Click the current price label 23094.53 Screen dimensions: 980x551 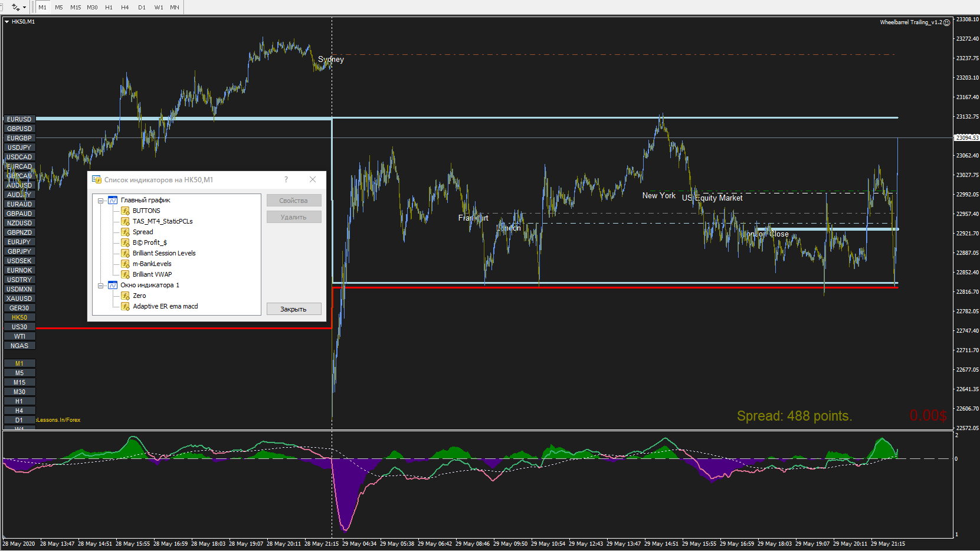pyautogui.click(x=967, y=137)
